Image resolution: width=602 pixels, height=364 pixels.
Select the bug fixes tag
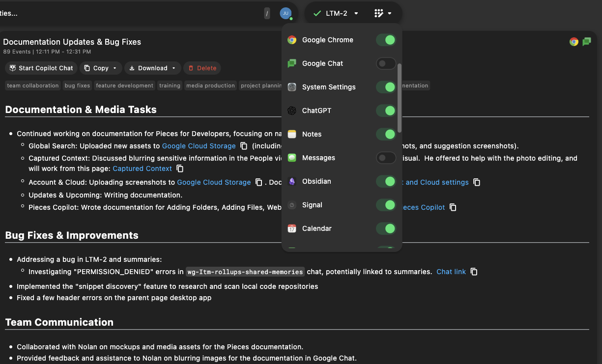pos(77,85)
